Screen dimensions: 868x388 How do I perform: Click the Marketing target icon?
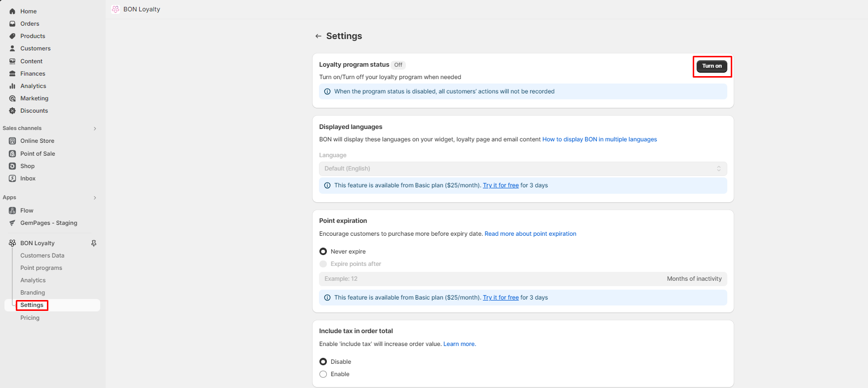(12, 98)
